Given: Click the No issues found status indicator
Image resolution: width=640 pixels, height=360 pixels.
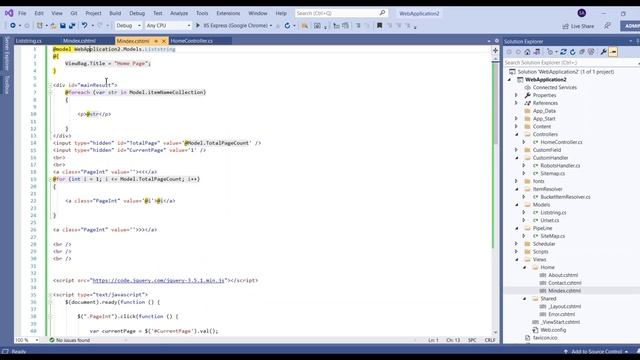Looking at the screenshot, I should pos(69,340).
